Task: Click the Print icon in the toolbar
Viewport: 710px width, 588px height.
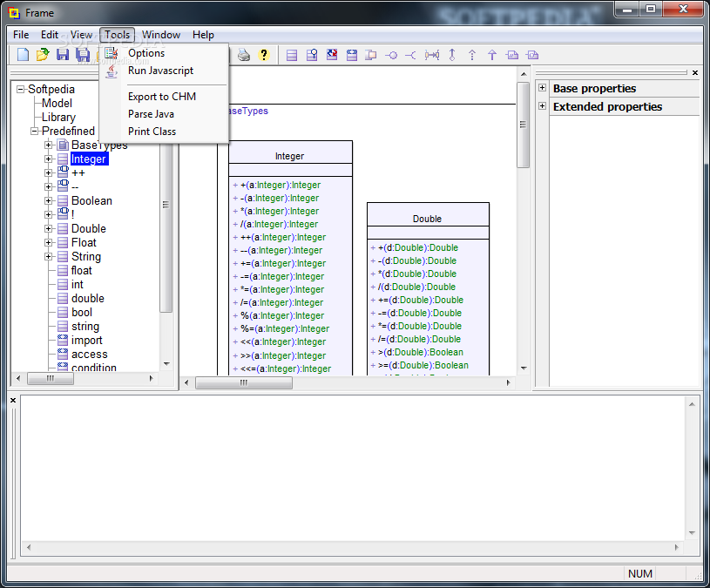Action: 244,55
